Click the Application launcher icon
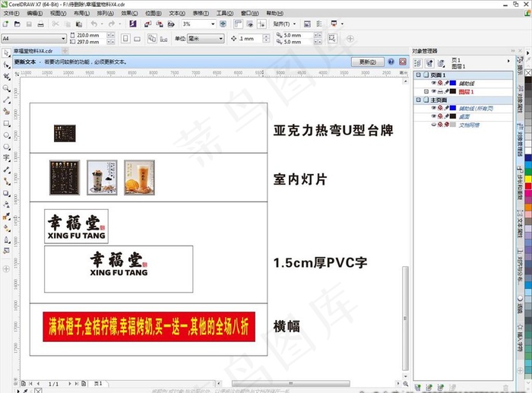Viewport: 532px width, 393px height. (x=334, y=24)
